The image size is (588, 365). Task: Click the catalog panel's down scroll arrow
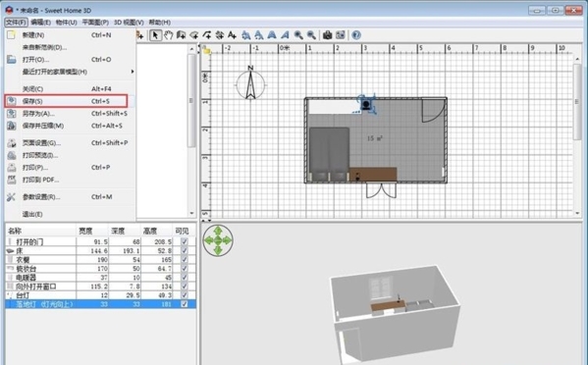191,213
